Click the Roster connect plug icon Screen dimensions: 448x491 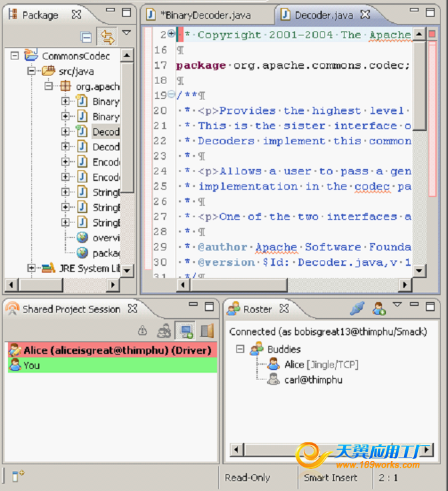[357, 309]
